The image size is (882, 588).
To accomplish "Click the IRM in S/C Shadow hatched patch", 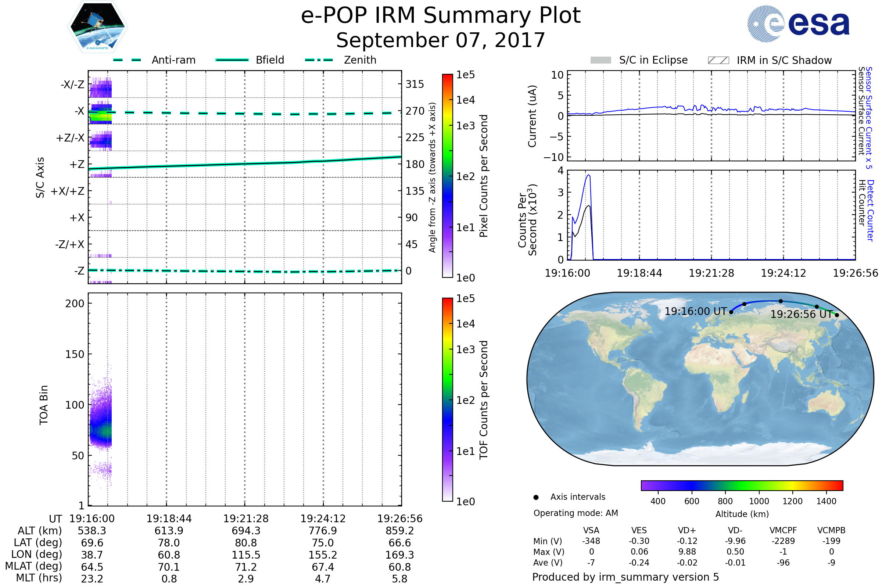I will coord(718,60).
